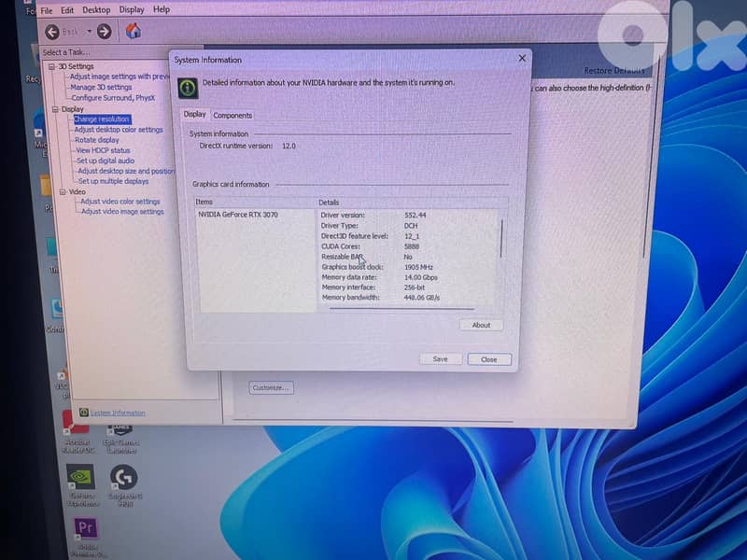Open the System Information link at bottom-left
Viewport: 747px width, 560px height.
pyautogui.click(x=118, y=413)
